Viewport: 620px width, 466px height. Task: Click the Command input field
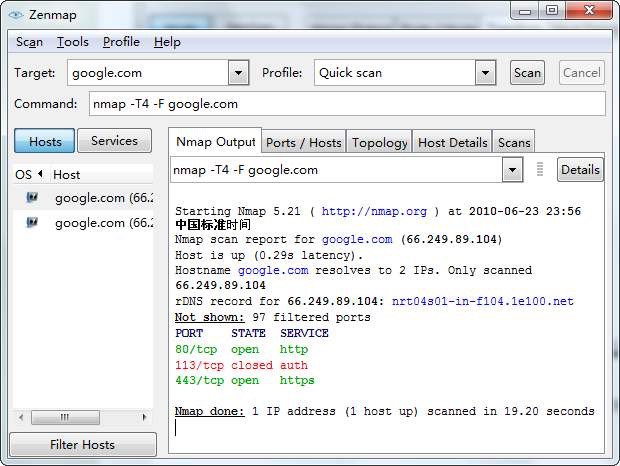[347, 104]
